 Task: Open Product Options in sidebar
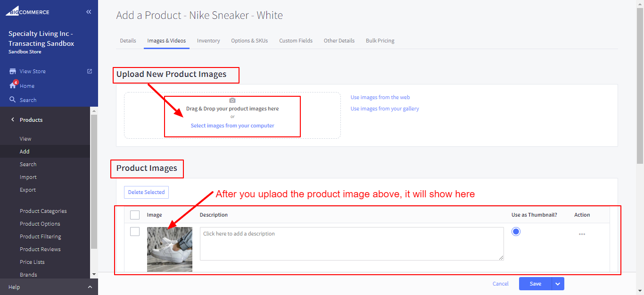40,224
